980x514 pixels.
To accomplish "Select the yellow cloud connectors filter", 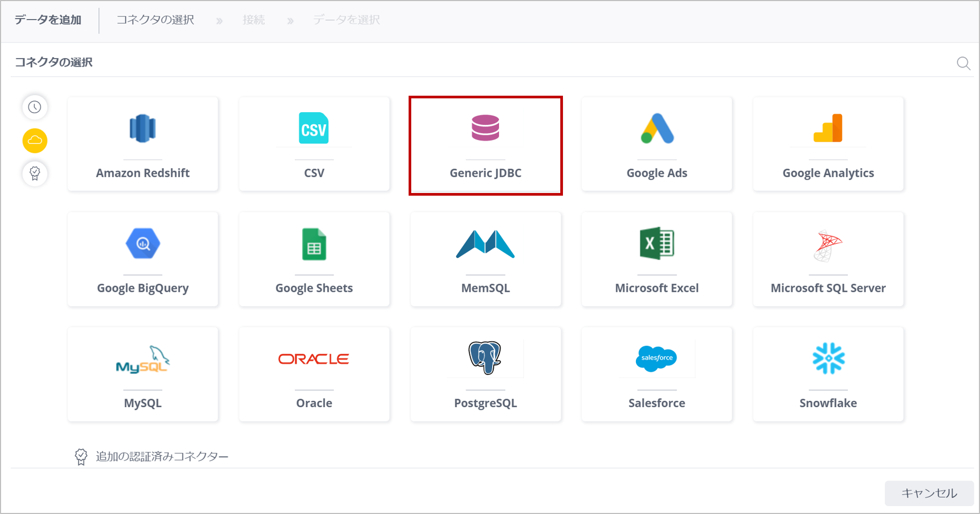I will tap(35, 141).
